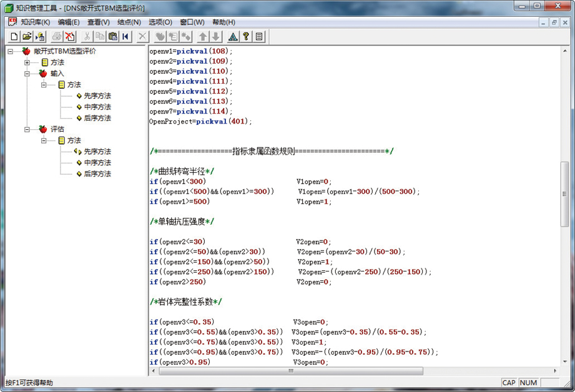
Task: Click the list view toolbar icon
Action: pos(259,36)
